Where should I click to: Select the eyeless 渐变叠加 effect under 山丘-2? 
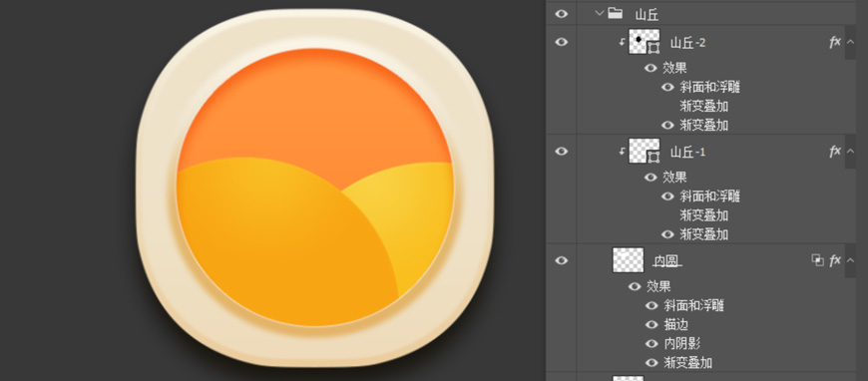[704, 107]
